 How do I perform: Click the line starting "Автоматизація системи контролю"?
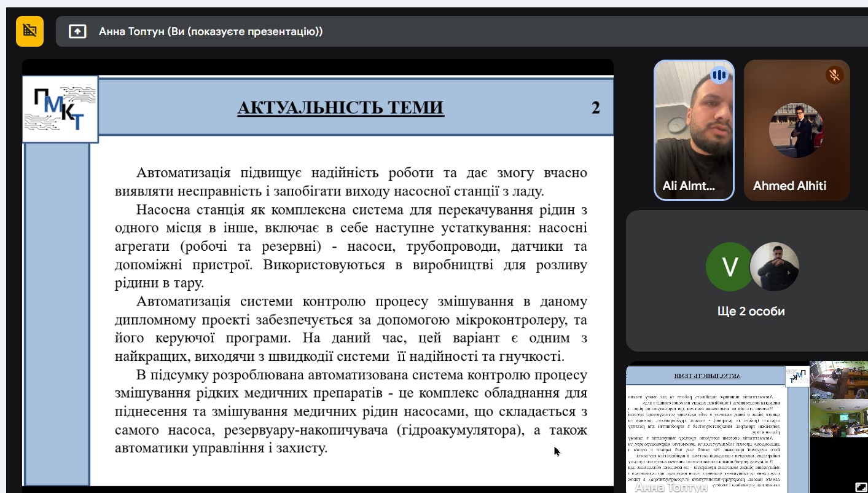[x=361, y=302]
